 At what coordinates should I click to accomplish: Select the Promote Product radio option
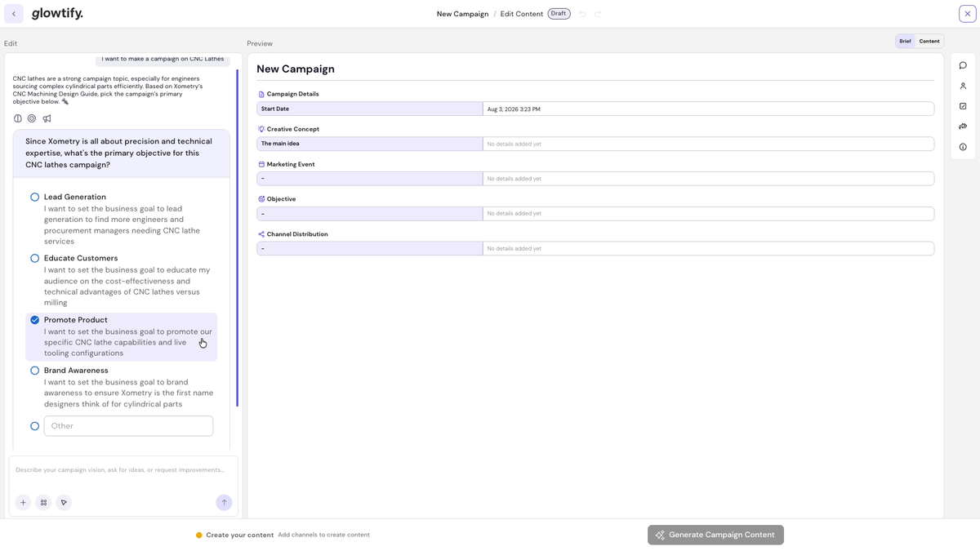[35, 320]
